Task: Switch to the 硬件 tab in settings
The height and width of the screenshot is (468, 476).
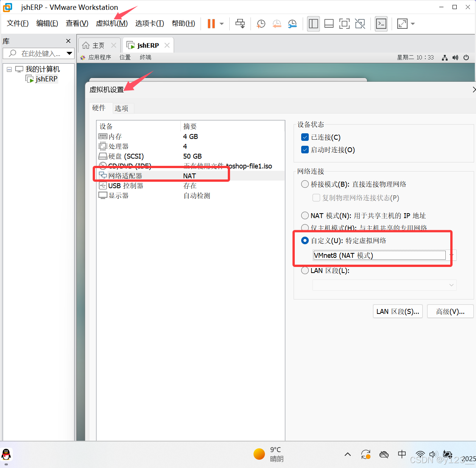Action: pos(99,108)
